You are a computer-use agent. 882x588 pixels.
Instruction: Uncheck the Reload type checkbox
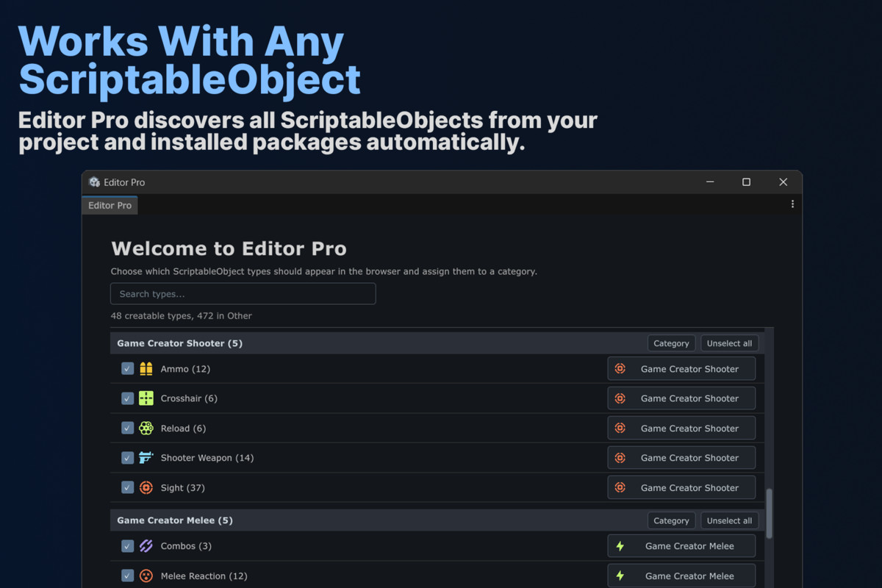(x=127, y=429)
